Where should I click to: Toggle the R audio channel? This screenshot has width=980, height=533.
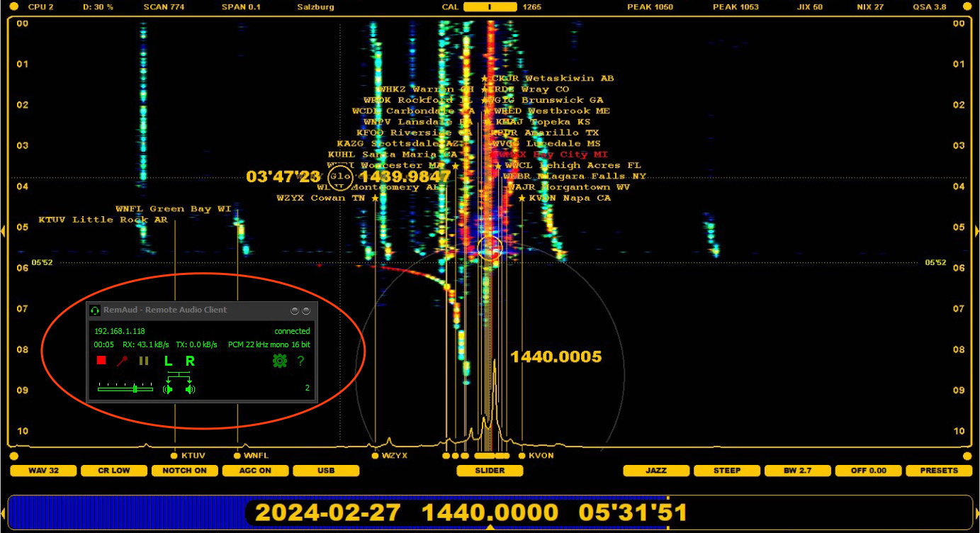190,361
